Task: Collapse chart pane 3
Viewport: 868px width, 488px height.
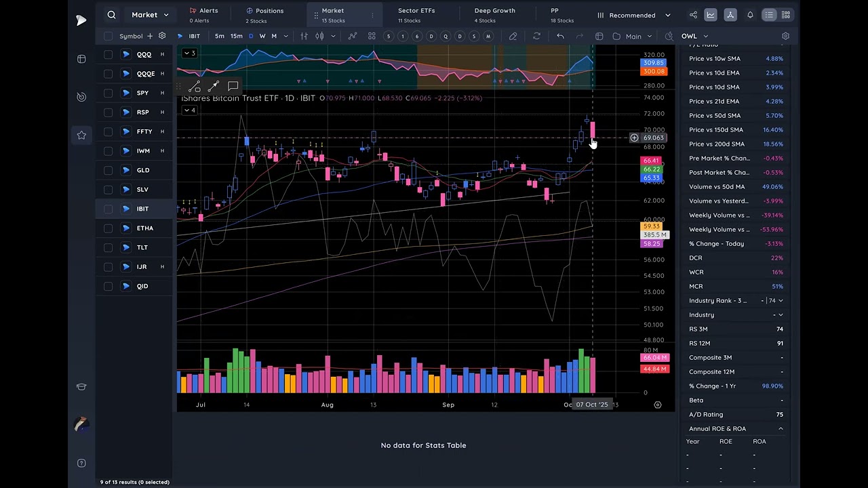Action: (x=189, y=54)
